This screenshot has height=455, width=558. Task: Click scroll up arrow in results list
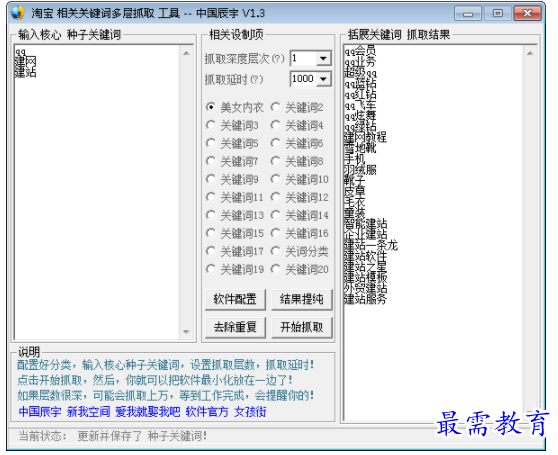tap(530, 53)
